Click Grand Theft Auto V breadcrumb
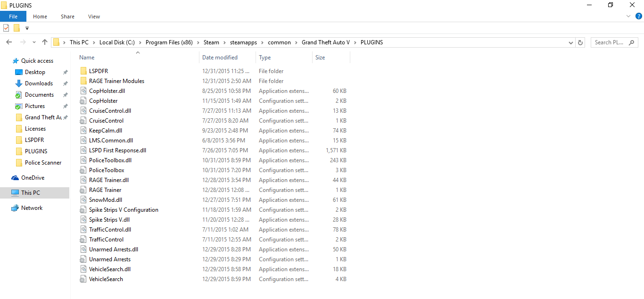 [326, 42]
